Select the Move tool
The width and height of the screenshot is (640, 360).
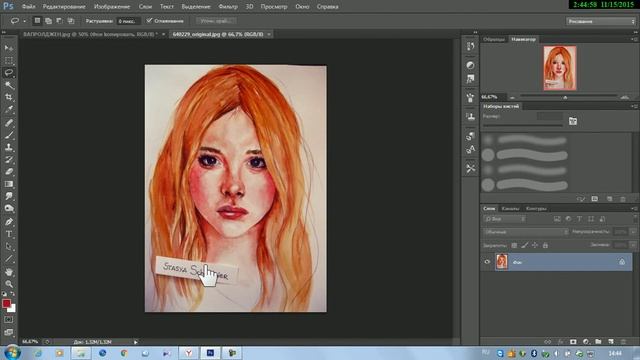[x=9, y=48]
